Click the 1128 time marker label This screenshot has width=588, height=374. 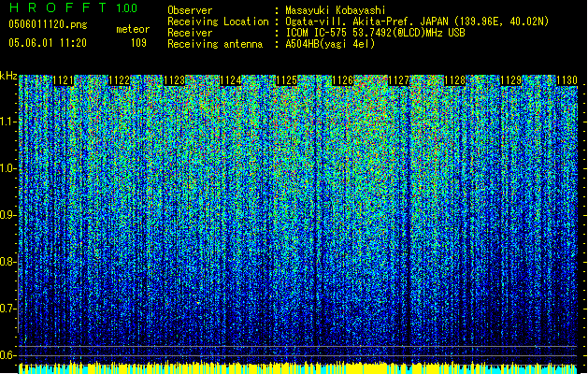click(x=455, y=80)
